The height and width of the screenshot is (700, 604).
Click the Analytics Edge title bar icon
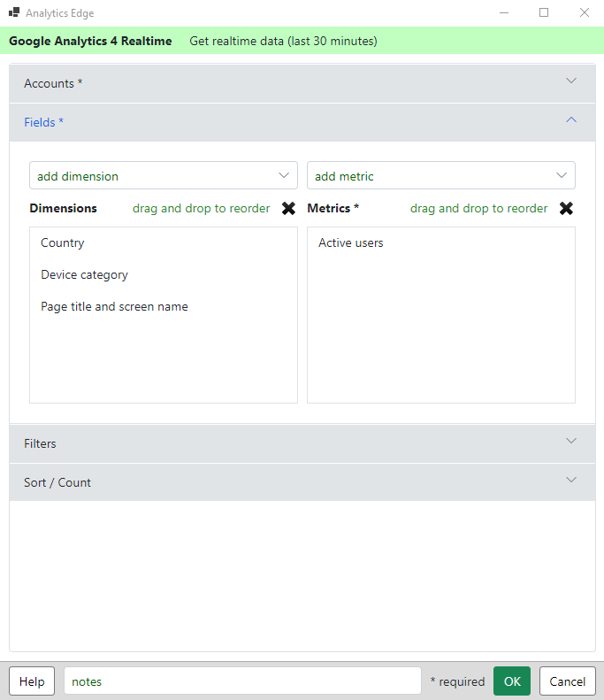tap(14, 13)
